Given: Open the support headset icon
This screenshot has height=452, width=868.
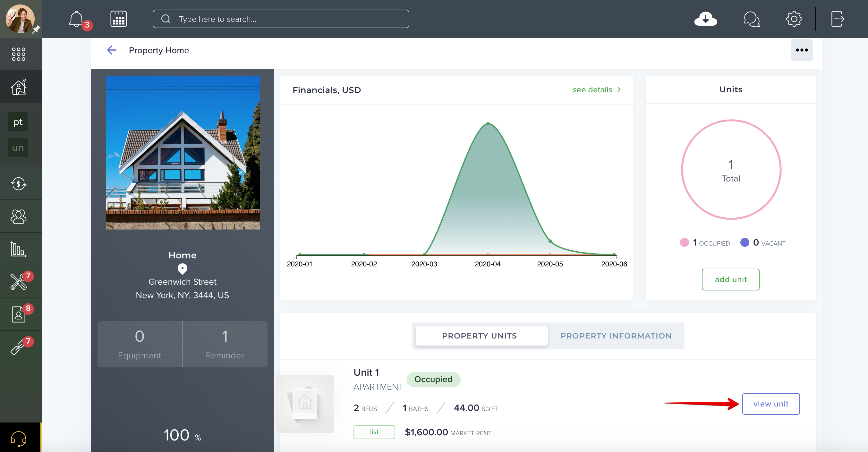Looking at the screenshot, I should pyautogui.click(x=19, y=439).
